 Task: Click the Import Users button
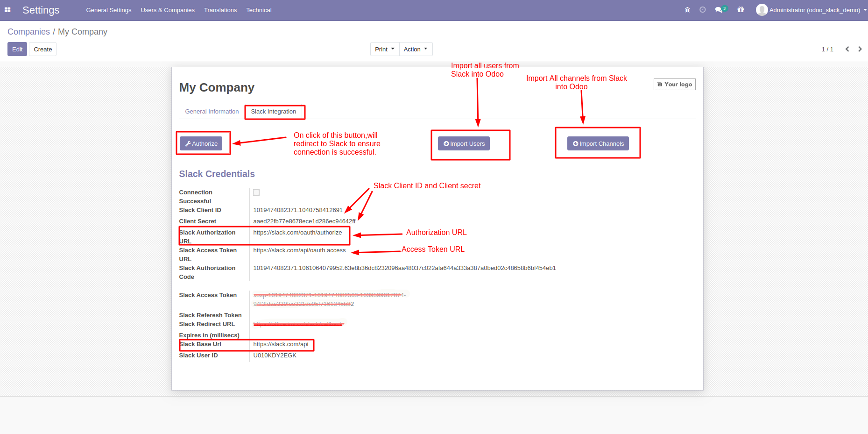(x=464, y=143)
